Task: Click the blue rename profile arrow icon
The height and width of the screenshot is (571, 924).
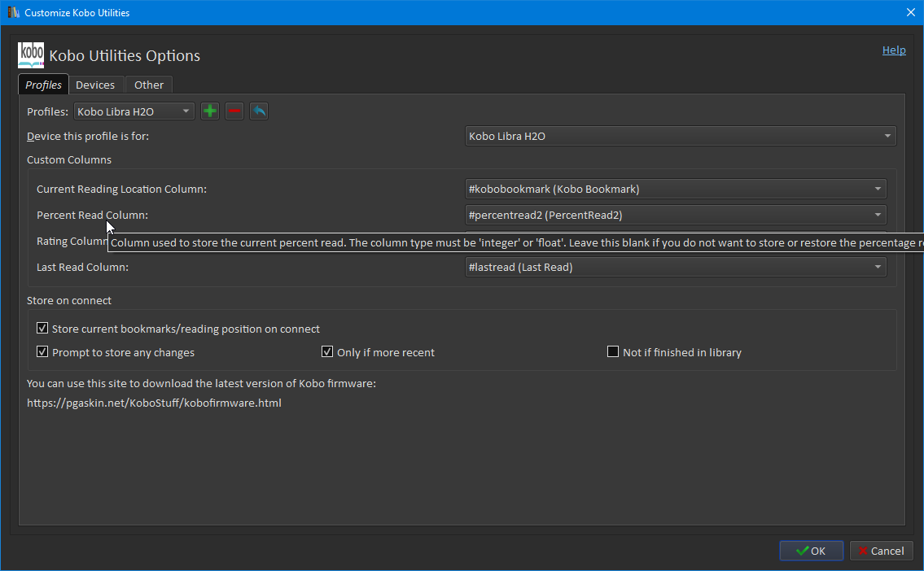Action: (x=259, y=111)
